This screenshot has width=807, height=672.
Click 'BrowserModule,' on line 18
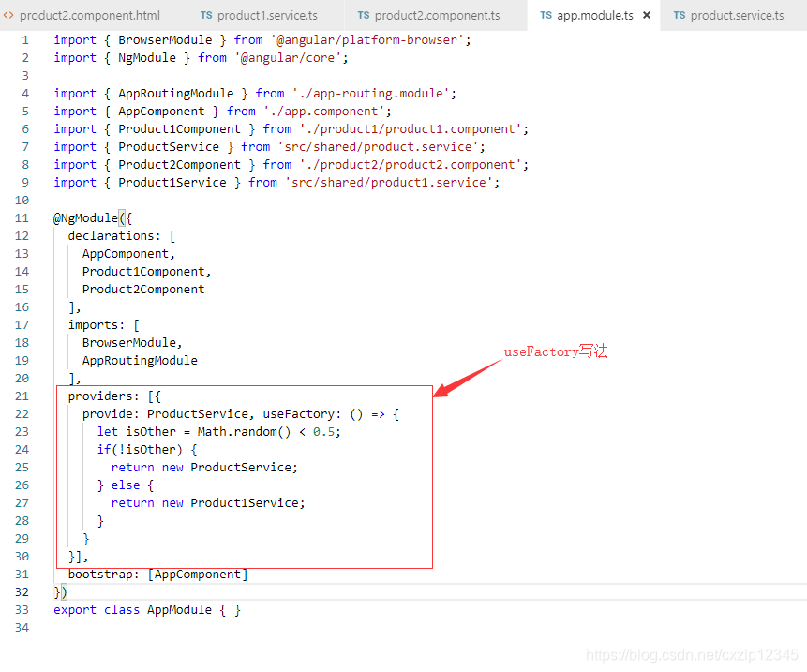132,343
